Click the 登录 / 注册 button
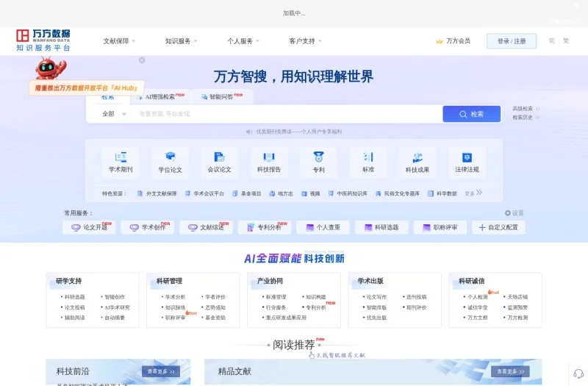Image resolution: width=588 pixels, height=386 pixels. (x=511, y=41)
